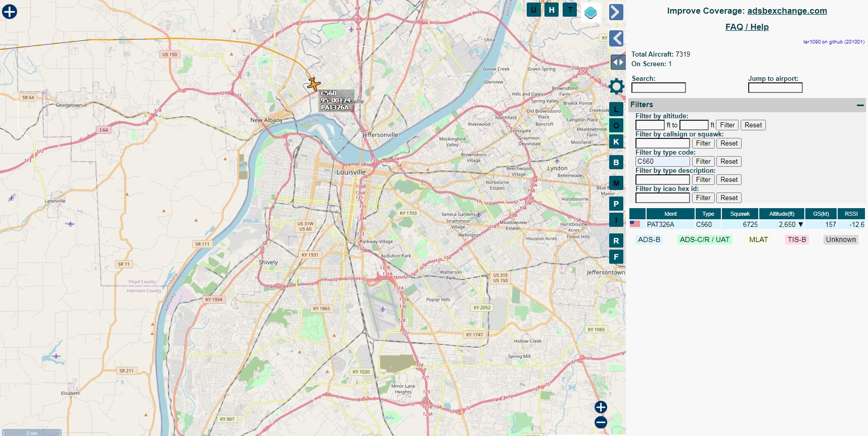The image size is (868, 436).
Task: Open settings with the gear icon
Action: (616, 86)
